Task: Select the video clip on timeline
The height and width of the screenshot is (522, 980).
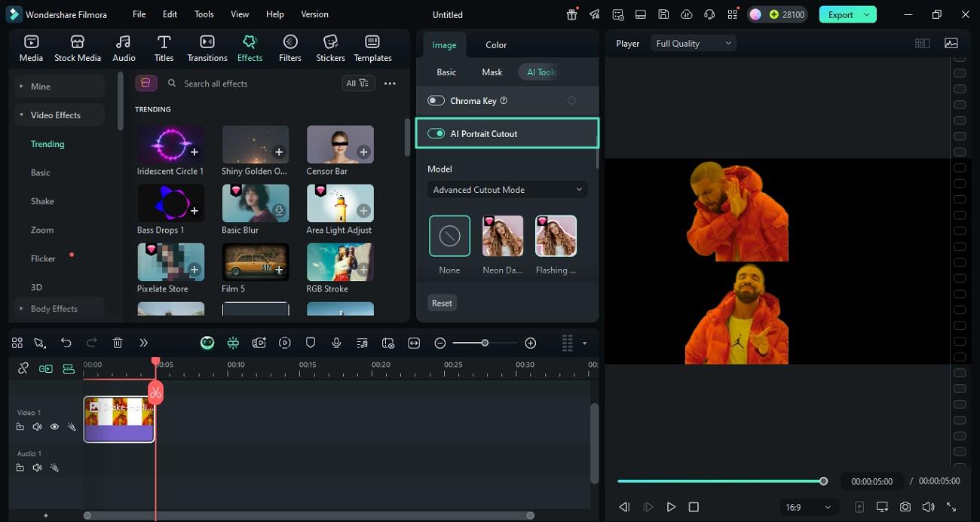Action: point(119,419)
